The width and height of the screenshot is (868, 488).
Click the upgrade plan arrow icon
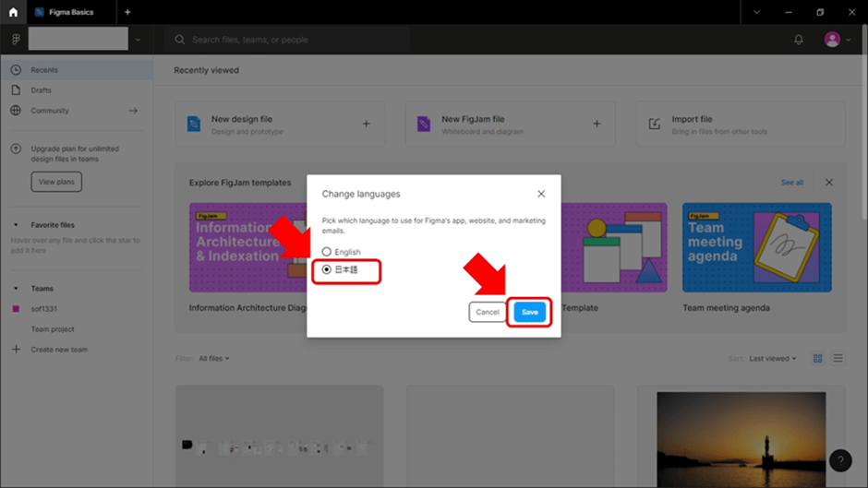click(x=16, y=149)
